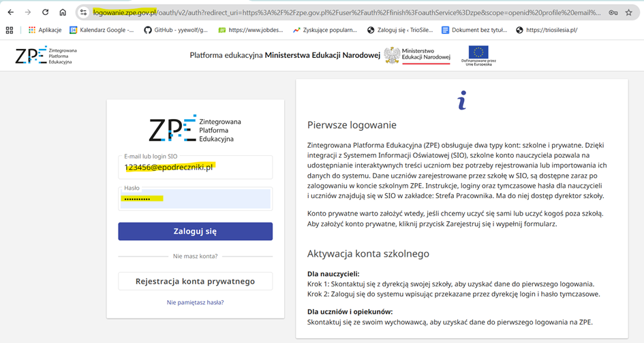Image resolution: width=644 pixels, height=343 pixels.
Task: Open the apps grid icon in bookmarks bar
Action: [x=10, y=30]
